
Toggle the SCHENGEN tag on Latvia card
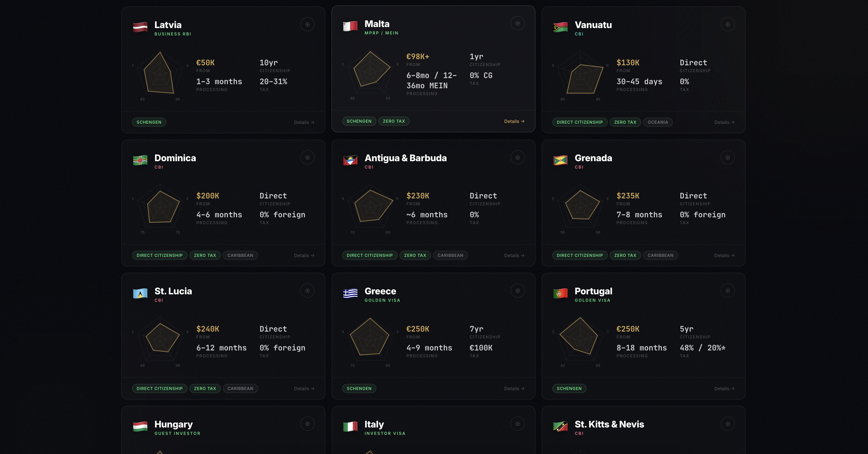tap(149, 122)
